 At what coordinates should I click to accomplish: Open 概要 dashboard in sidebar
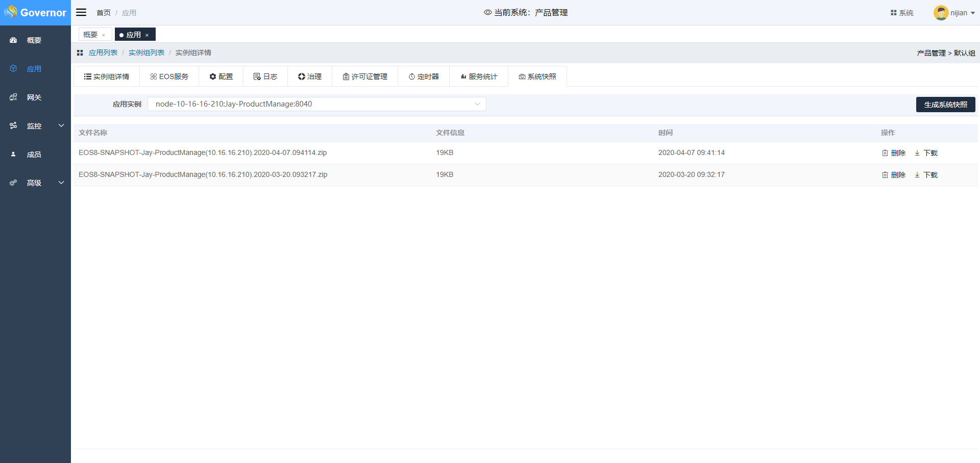tap(34, 40)
